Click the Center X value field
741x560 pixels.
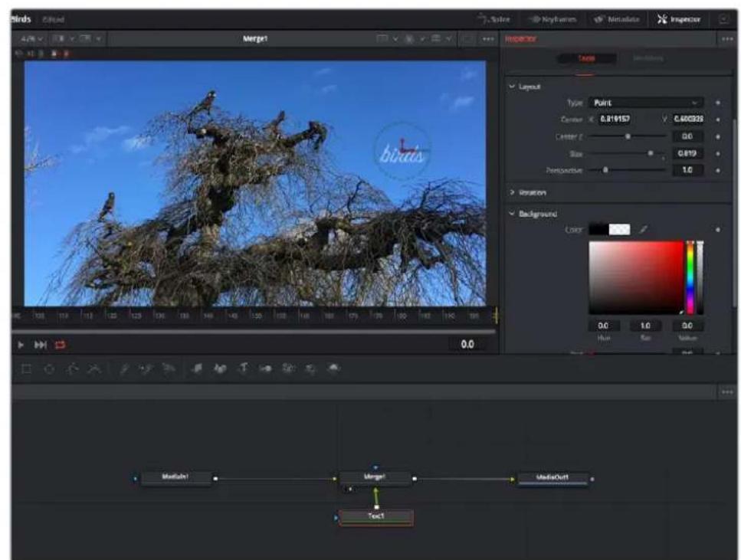click(x=615, y=119)
